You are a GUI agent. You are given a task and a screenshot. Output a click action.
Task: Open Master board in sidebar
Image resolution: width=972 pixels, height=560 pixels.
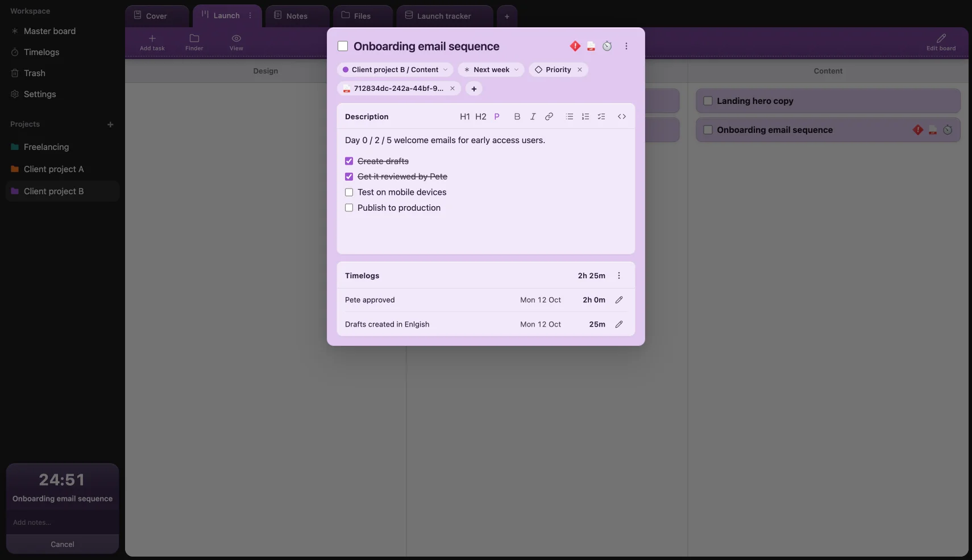click(x=49, y=31)
